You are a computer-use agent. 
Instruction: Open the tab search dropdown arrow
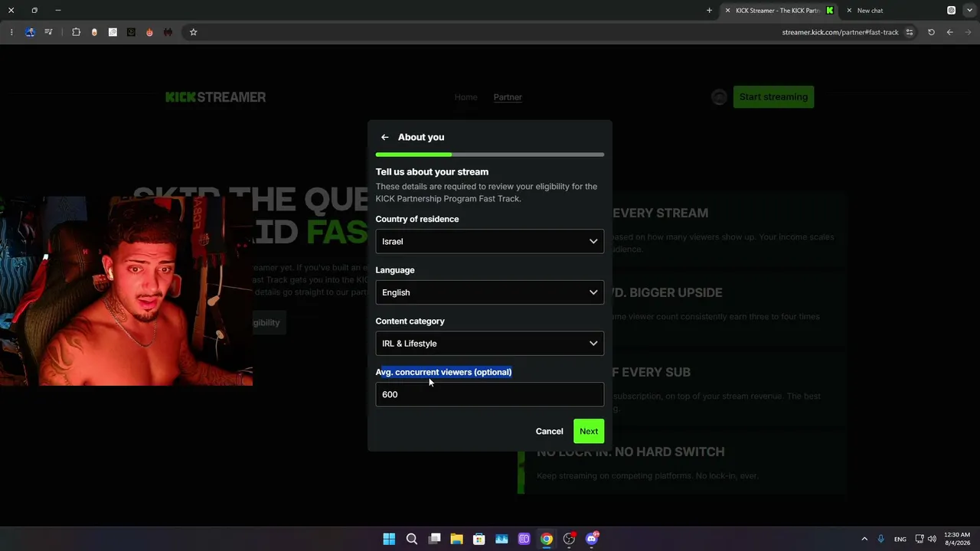969,11
